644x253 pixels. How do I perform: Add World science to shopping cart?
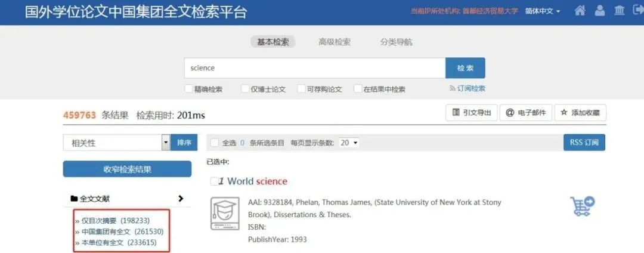[583, 206]
